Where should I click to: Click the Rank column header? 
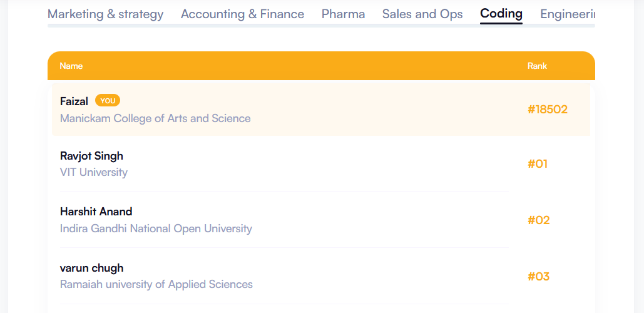tap(537, 66)
